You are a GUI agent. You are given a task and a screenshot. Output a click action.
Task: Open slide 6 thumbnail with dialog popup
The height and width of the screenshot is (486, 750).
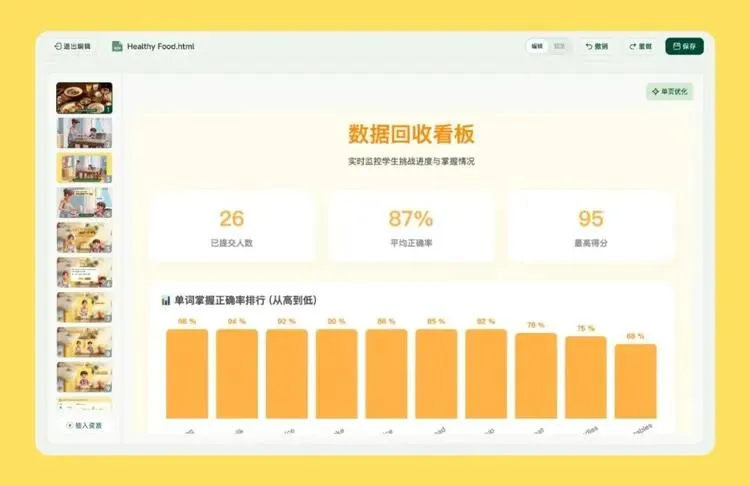pyautogui.click(x=84, y=273)
